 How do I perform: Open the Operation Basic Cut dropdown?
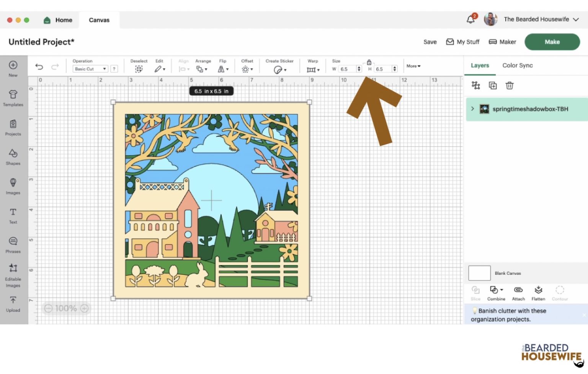[90, 69]
